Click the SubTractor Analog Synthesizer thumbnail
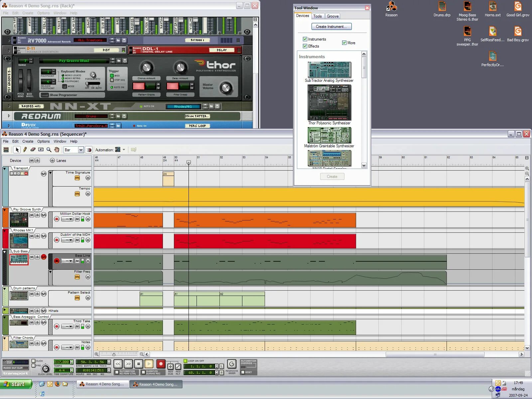 coord(329,69)
